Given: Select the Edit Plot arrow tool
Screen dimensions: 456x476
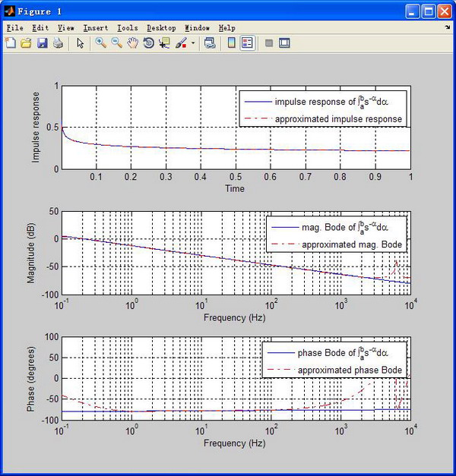Looking at the screenshot, I should point(81,43).
